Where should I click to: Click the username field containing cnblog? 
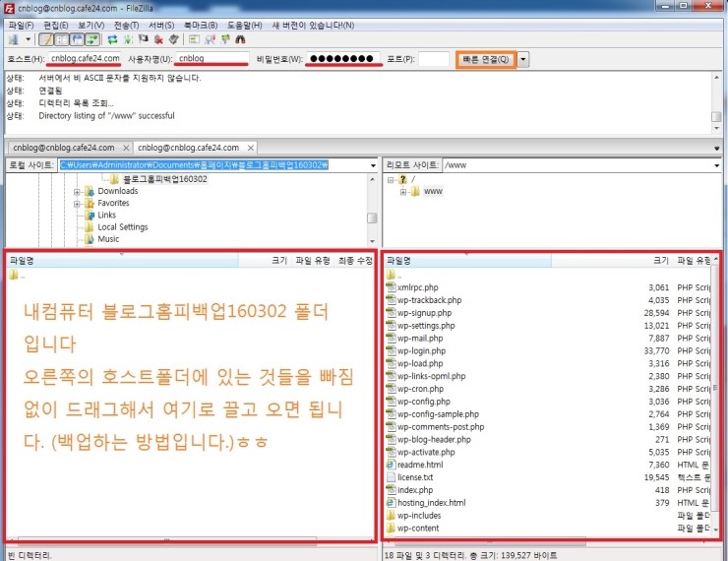212,58
